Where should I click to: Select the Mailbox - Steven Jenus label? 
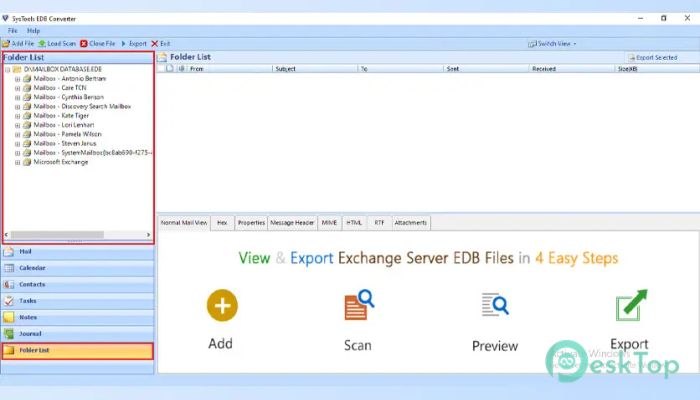pyautogui.click(x=65, y=143)
